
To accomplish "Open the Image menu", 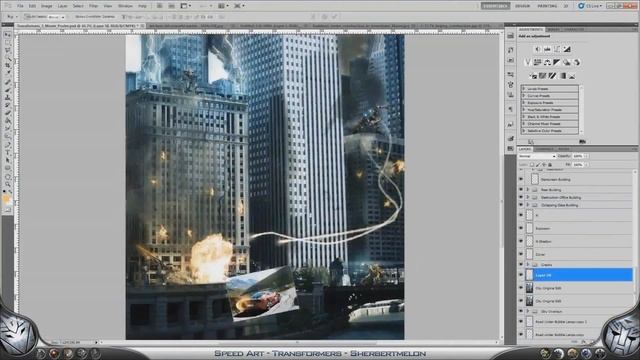I will pyautogui.click(x=47, y=6).
